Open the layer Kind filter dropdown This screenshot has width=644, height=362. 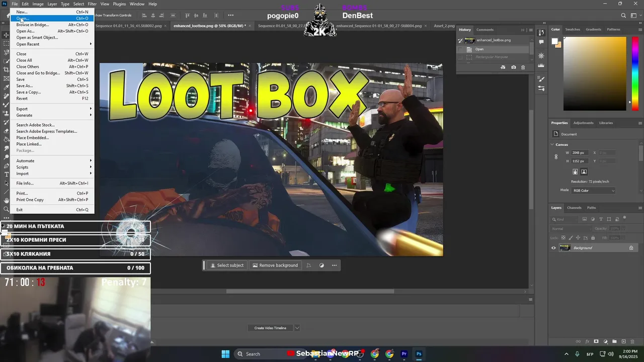click(x=565, y=219)
